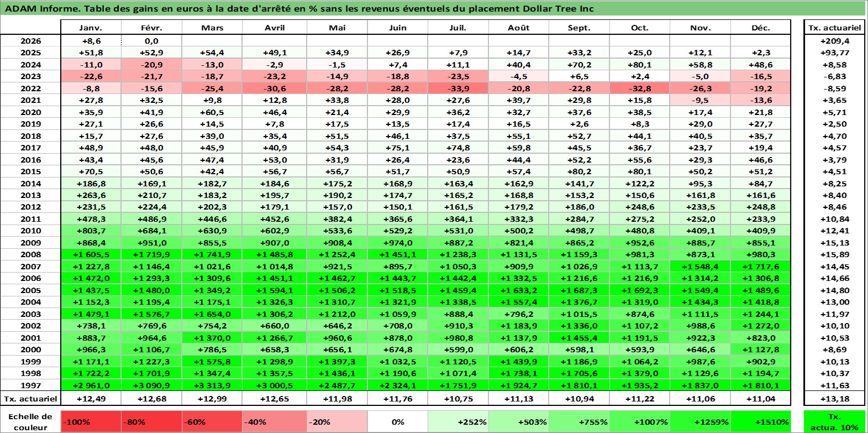Click the +1259% legend swatch

click(700, 422)
